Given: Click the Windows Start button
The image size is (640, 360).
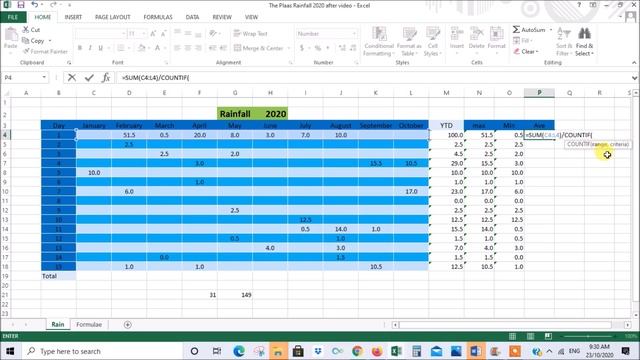Looking at the screenshot, I should tap(10, 351).
